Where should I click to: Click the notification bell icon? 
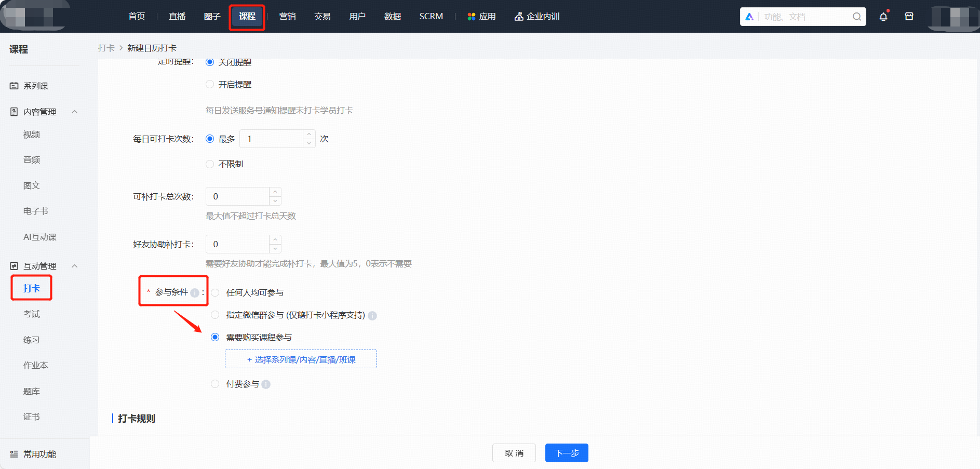pos(883,17)
